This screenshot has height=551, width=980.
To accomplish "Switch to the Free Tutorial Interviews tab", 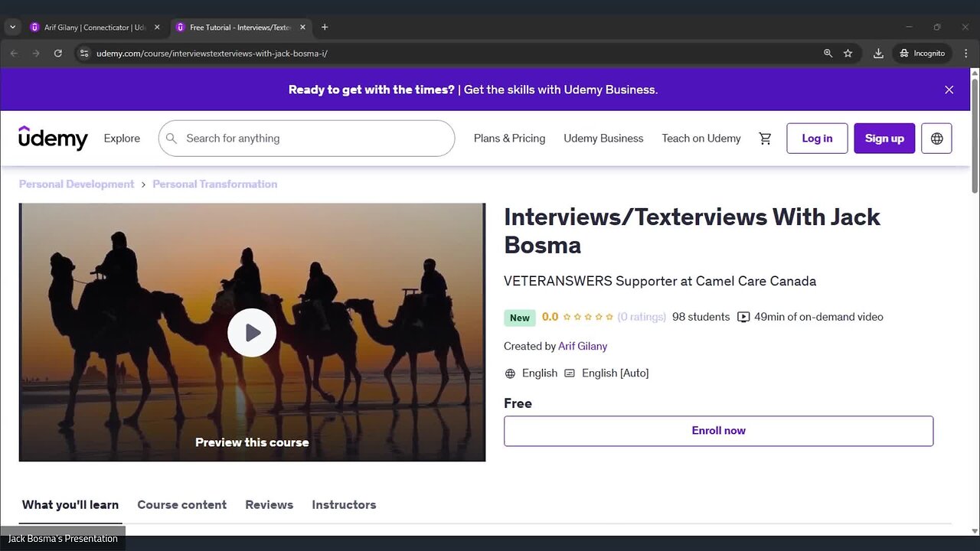I will pyautogui.click(x=240, y=27).
